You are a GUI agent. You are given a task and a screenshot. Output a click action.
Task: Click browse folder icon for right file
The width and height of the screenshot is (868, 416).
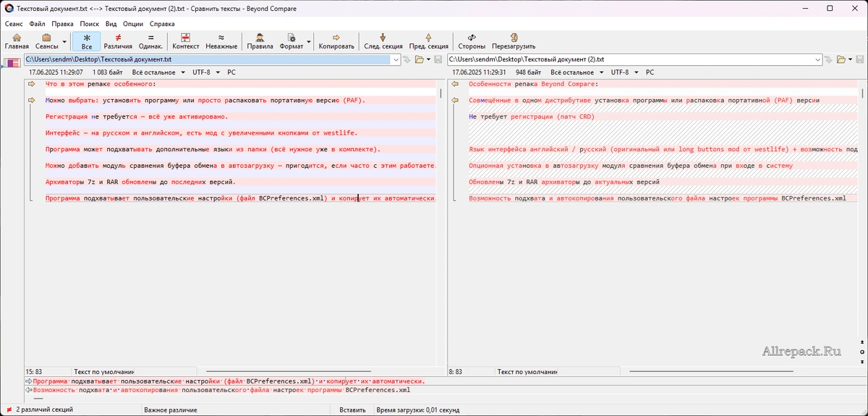tap(841, 59)
